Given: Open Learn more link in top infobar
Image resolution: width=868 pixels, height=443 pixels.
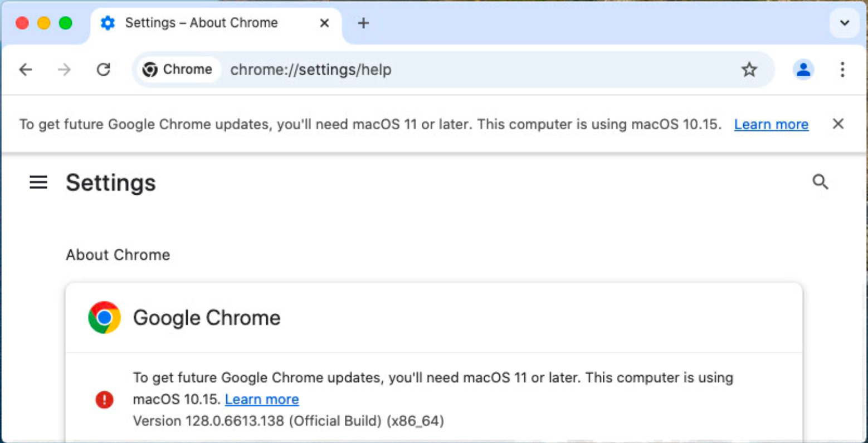Looking at the screenshot, I should (771, 124).
